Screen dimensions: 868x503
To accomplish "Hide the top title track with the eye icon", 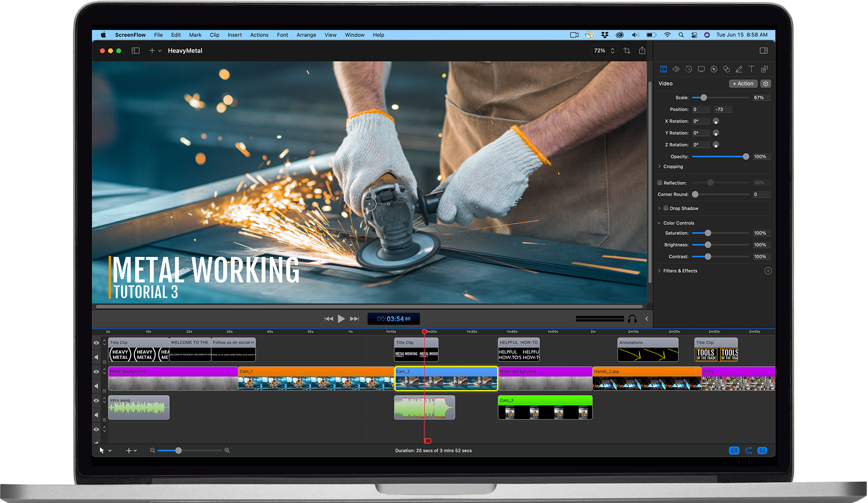I will pos(96,343).
